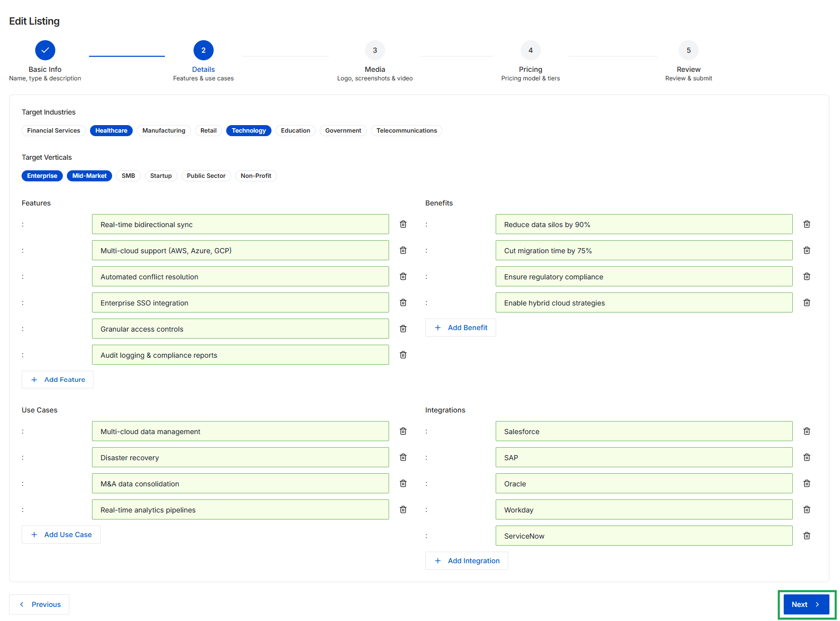The height and width of the screenshot is (621, 840).
Task: Open the Pricing step
Action: coord(531,50)
